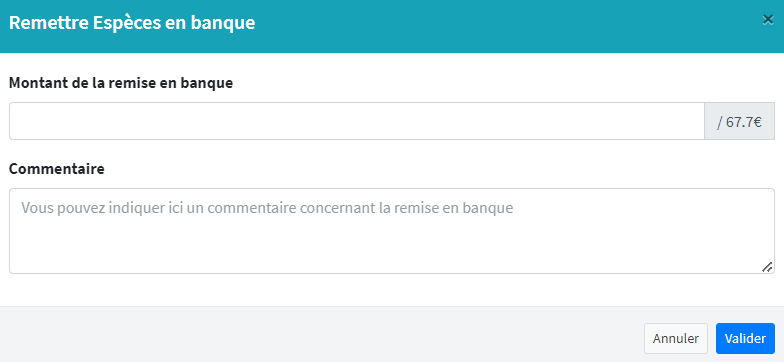Close the Remettre Espèces en banque dialog
The height and width of the screenshot is (362, 784).
coord(768,20)
